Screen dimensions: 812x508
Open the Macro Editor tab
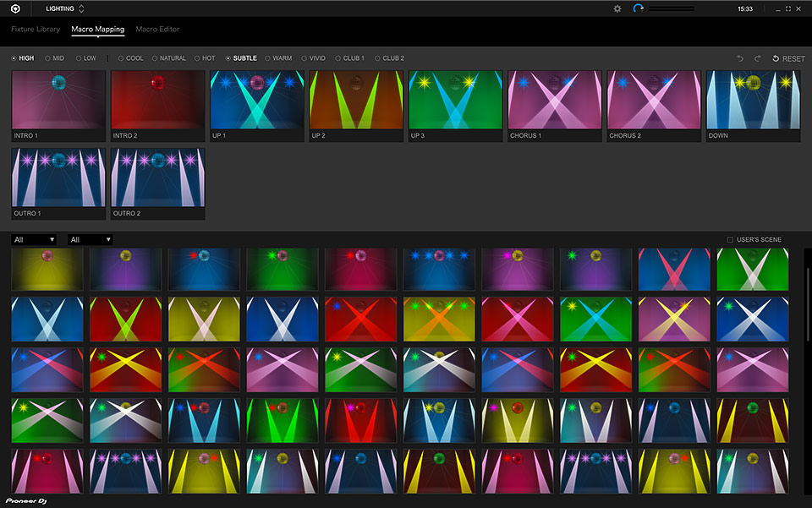156,29
